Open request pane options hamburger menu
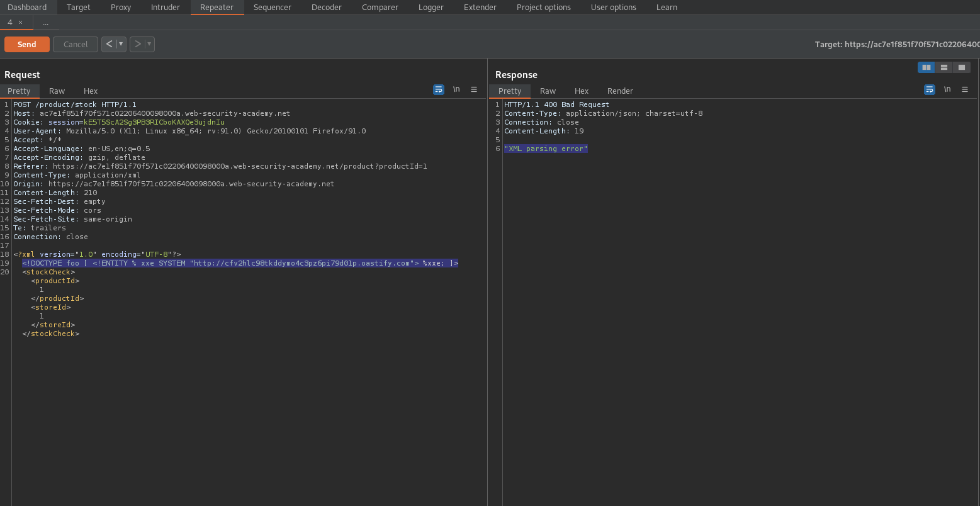 [x=474, y=90]
